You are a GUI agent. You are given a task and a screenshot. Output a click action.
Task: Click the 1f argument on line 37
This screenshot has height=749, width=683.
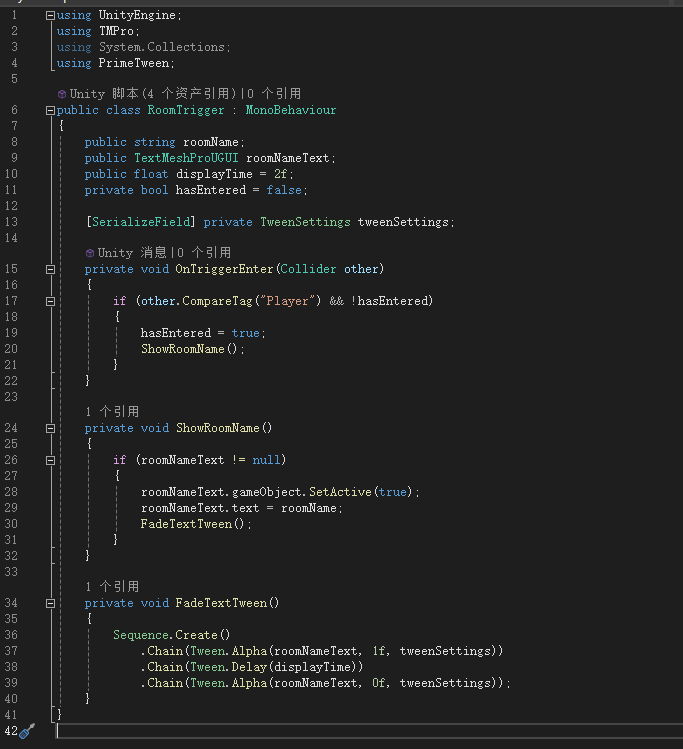pos(379,651)
